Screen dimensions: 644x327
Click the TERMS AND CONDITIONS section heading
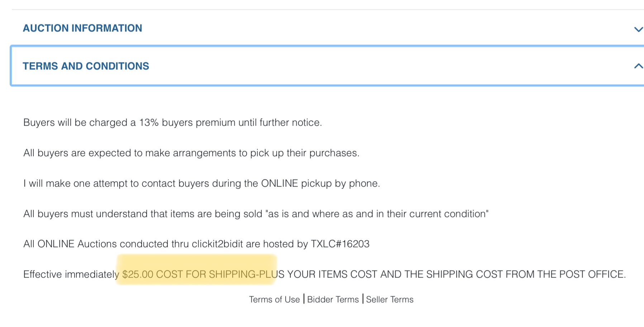86,66
